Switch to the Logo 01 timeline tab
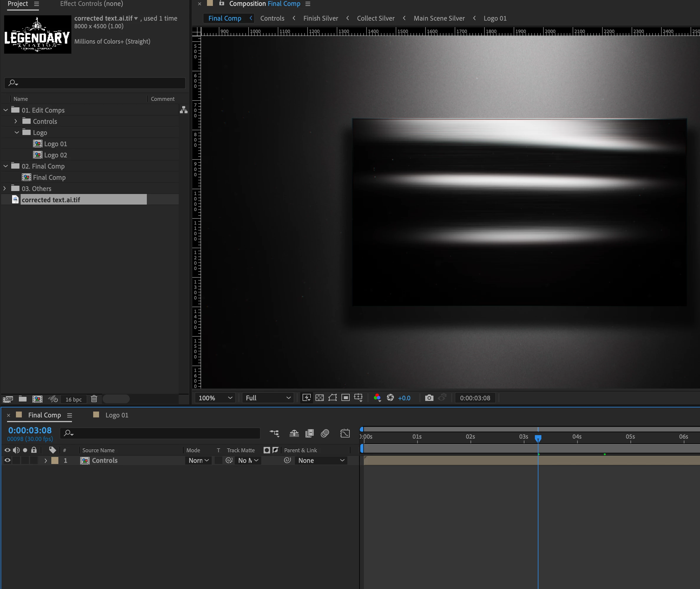700x589 pixels. click(x=116, y=415)
